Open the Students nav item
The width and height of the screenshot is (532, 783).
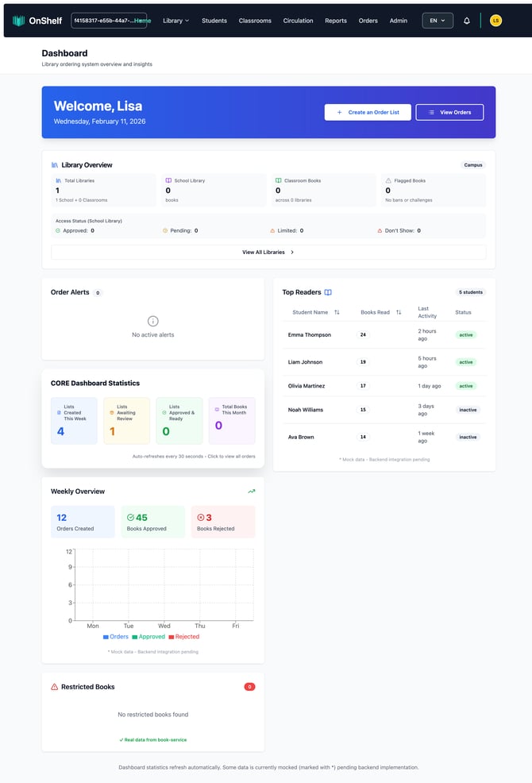pyautogui.click(x=214, y=21)
